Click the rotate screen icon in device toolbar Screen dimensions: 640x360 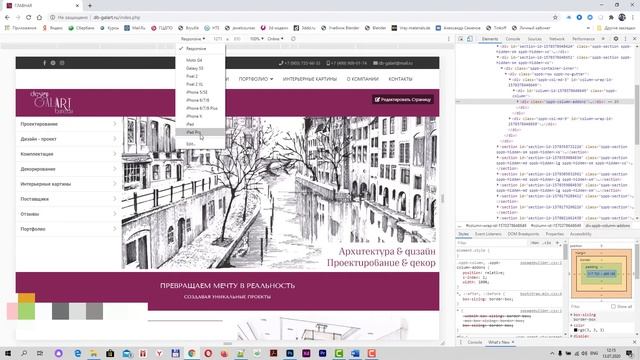pos(293,39)
